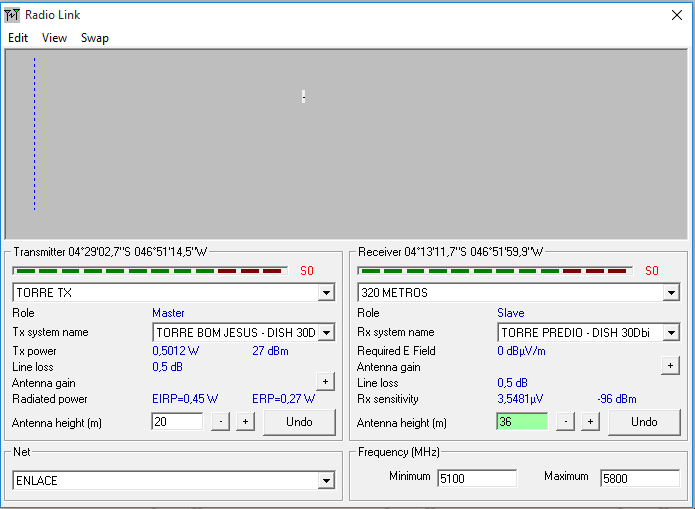Image resolution: width=695 pixels, height=509 pixels.
Task: Click the Tx power value 0,5012 W
Action: [x=176, y=351]
